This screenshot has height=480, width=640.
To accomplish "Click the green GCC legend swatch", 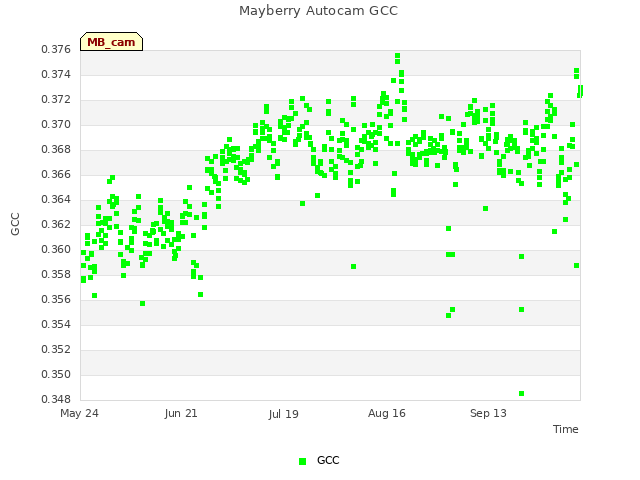I will tap(302, 461).
